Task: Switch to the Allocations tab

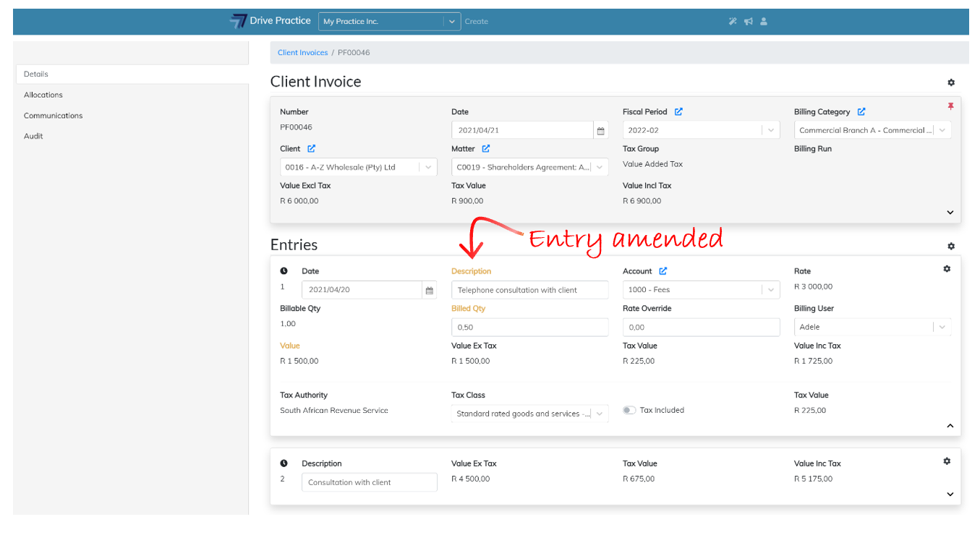Action: (x=43, y=95)
